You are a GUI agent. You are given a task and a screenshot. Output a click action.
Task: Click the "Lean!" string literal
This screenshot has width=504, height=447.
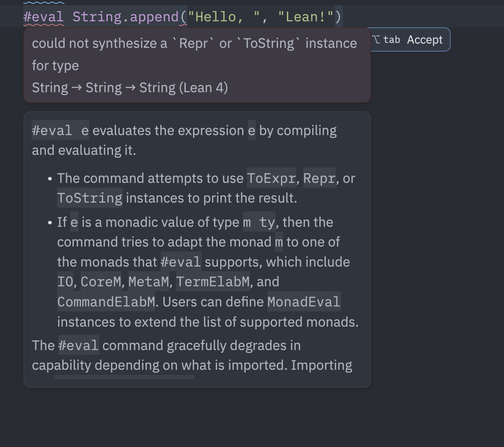tap(306, 17)
